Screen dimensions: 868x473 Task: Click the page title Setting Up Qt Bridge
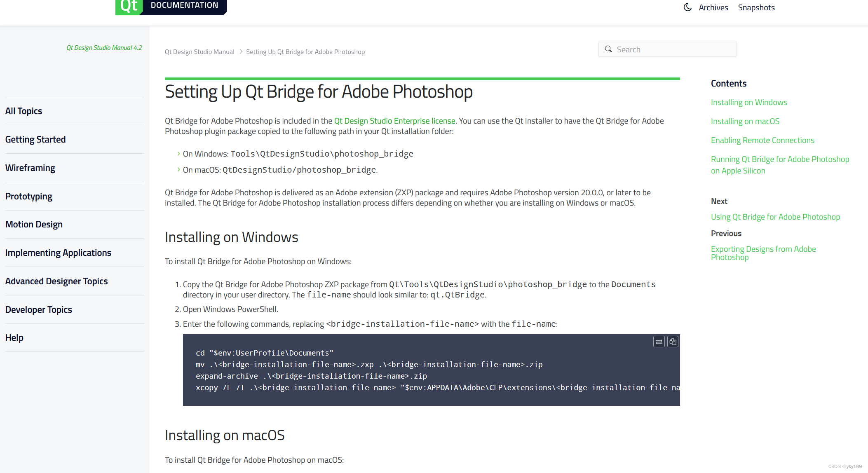point(319,91)
